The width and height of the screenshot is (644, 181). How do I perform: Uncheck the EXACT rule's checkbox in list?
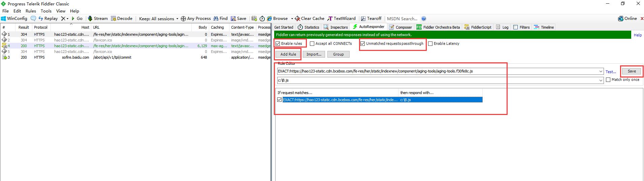[x=280, y=100]
